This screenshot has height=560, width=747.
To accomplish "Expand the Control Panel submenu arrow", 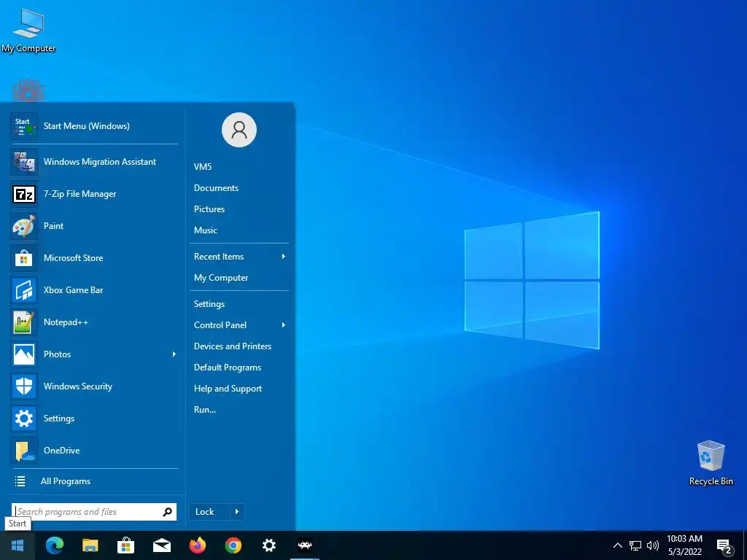I will pyautogui.click(x=284, y=325).
